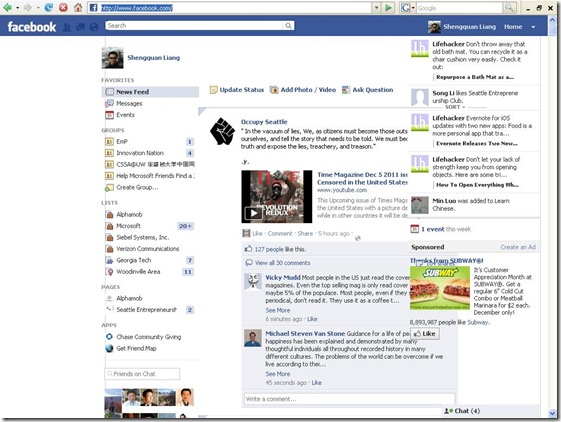This screenshot has width=561, height=422.
Task: Play the Time Magazine video thumbnail
Action: pyautogui.click(x=277, y=197)
